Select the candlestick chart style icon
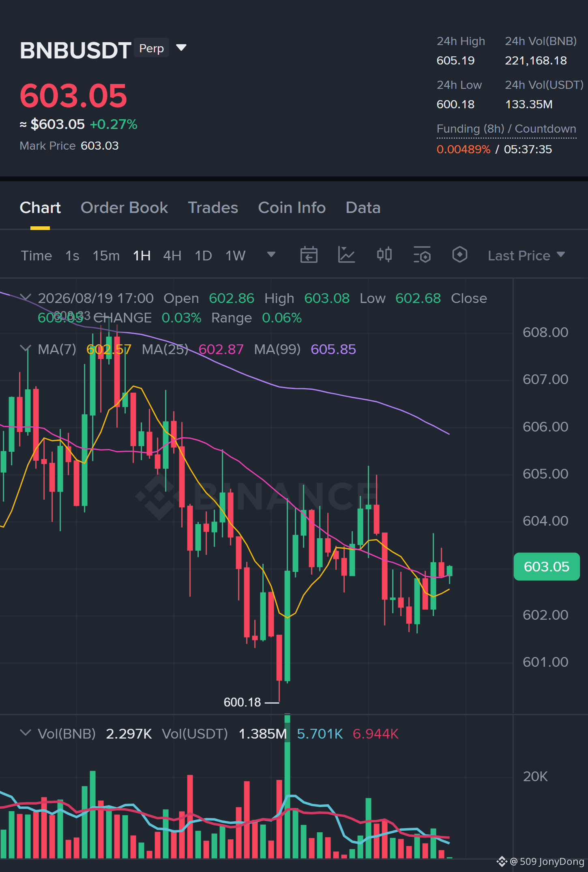Image resolution: width=588 pixels, height=872 pixels. (x=384, y=255)
